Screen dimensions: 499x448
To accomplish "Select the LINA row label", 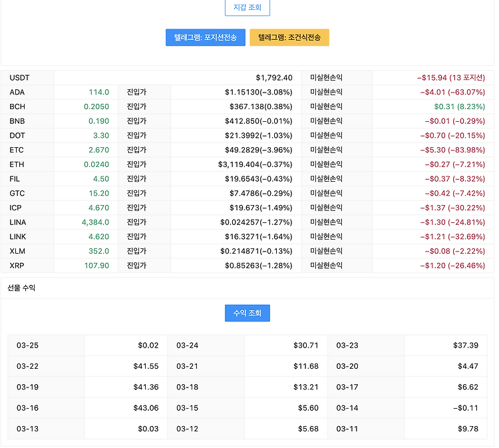I will (x=18, y=222).
